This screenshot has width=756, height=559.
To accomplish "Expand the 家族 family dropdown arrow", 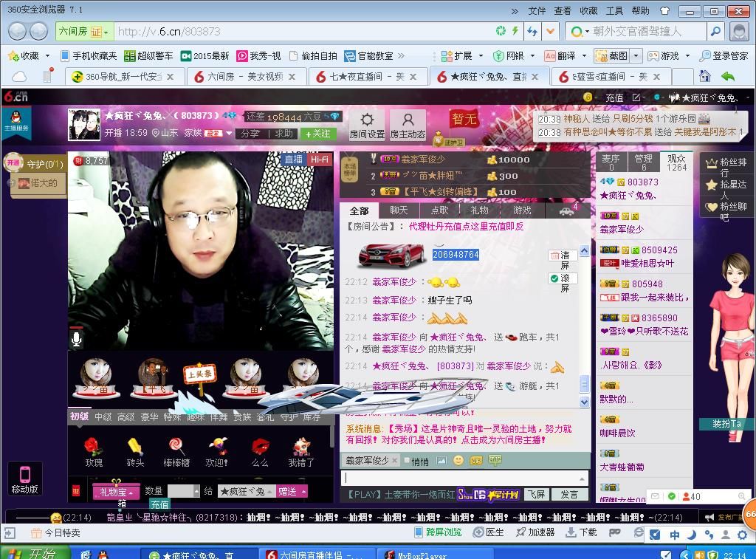I will [x=229, y=133].
